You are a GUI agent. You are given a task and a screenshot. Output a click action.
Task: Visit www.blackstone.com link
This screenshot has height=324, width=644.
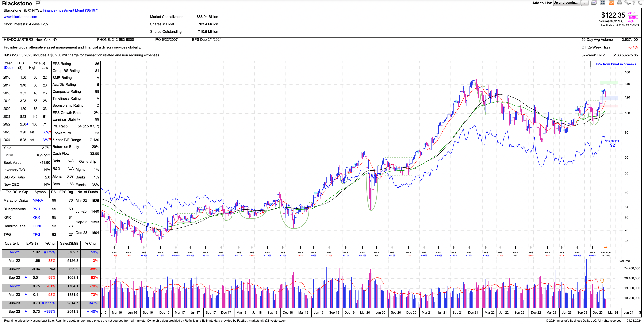tap(20, 17)
